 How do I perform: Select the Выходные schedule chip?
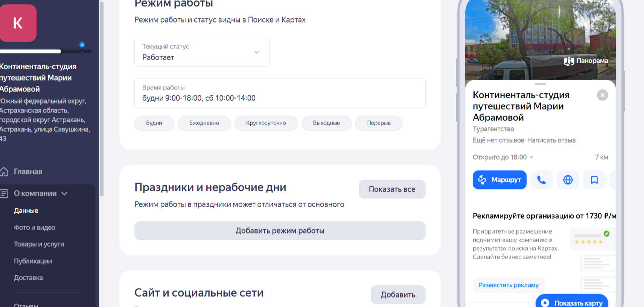(326, 123)
